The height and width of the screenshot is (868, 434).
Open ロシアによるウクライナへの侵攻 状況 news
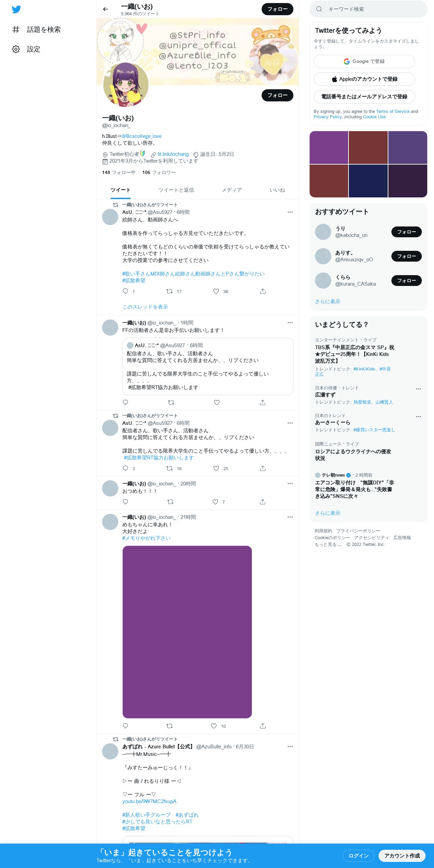(353, 455)
